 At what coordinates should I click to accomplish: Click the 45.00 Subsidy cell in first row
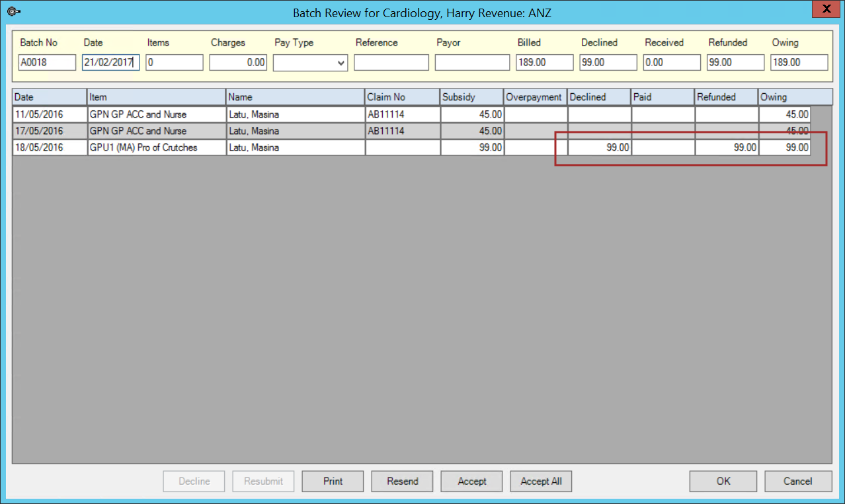click(x=472, y=114)
